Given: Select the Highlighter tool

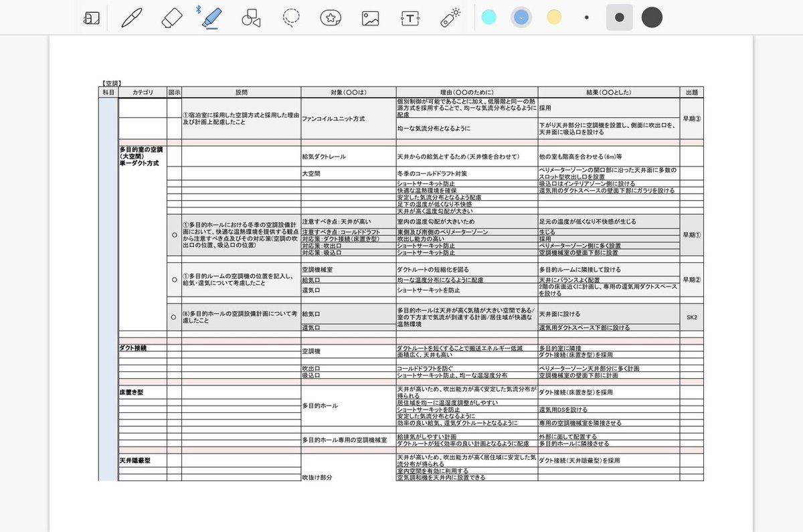Looking at the screenshot, I should (212, 17).
